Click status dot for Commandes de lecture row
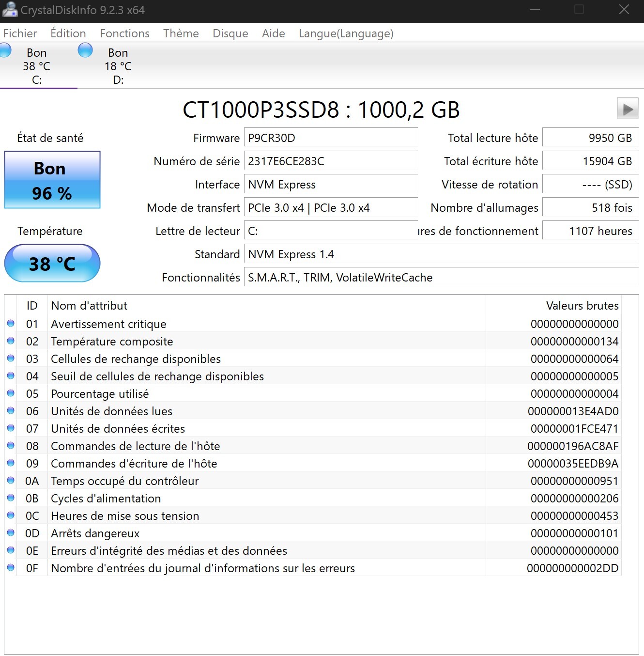Screen dimensions: 644x656 (x=11, y=445)
